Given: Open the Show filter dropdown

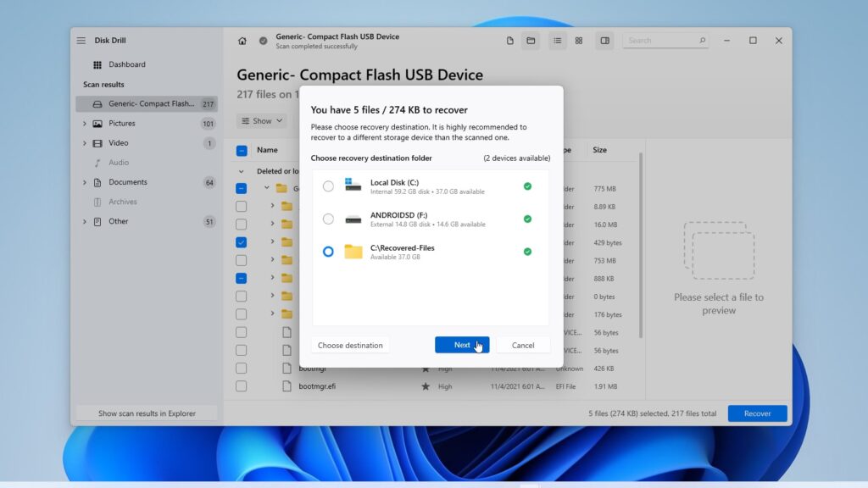Looking at the screenshot, I should tap(261, 120).
